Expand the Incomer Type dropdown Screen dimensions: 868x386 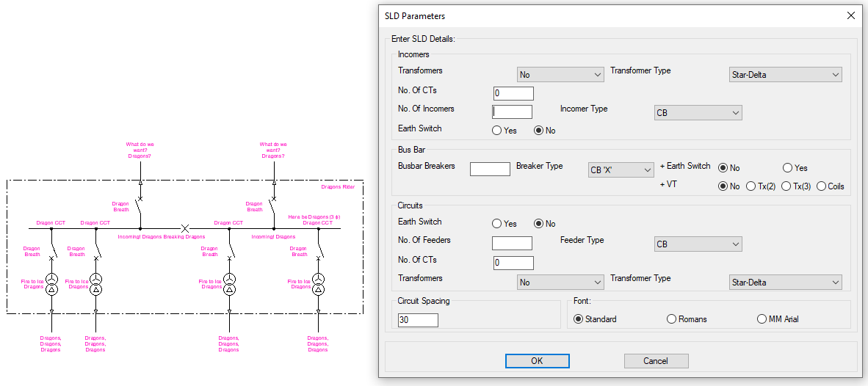pyautogui.click(x=698, y=112)
